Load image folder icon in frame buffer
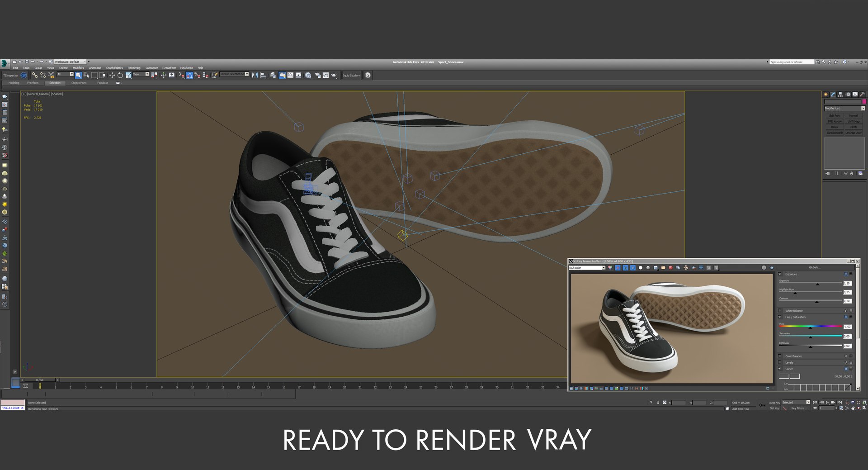 (x=663, y=268)
